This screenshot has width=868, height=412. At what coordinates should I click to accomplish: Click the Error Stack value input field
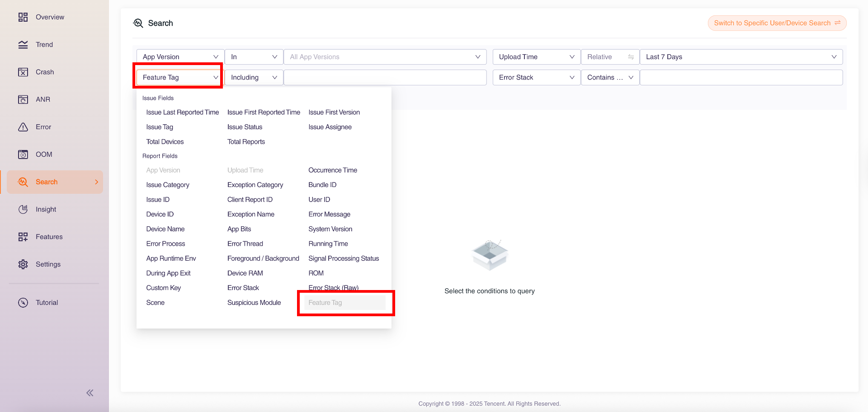pos(741,78)
